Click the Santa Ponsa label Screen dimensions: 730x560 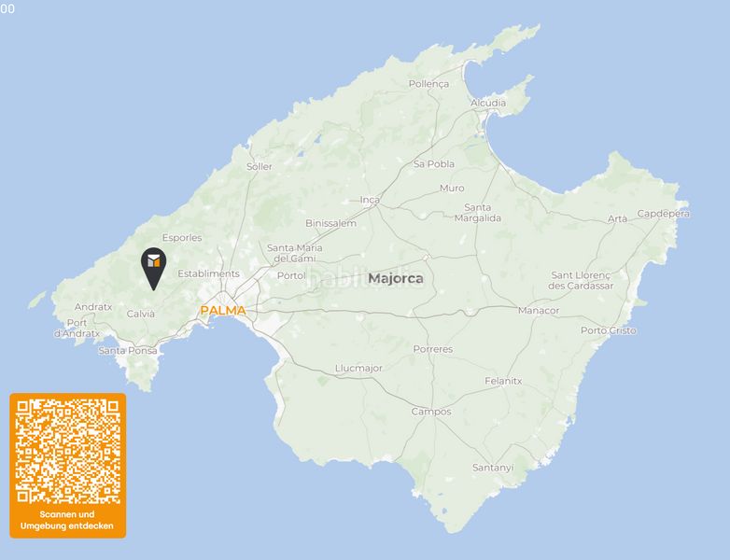128,351
